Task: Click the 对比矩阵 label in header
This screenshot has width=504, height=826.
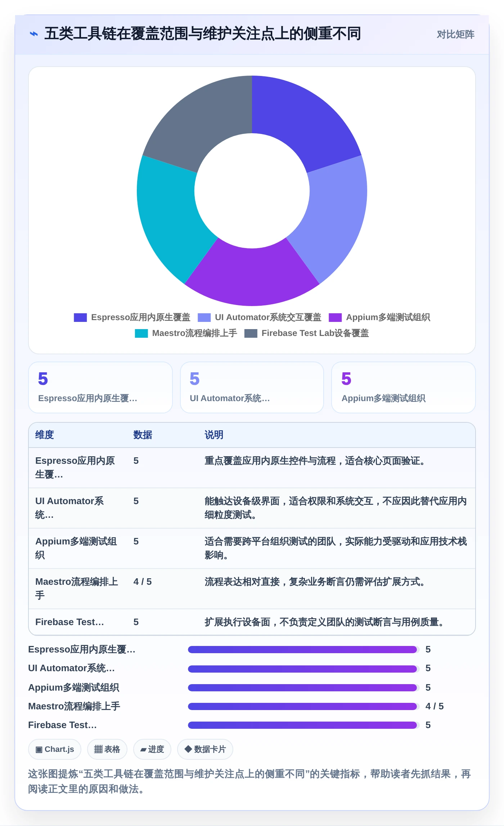Action: (x=455, y=34)
